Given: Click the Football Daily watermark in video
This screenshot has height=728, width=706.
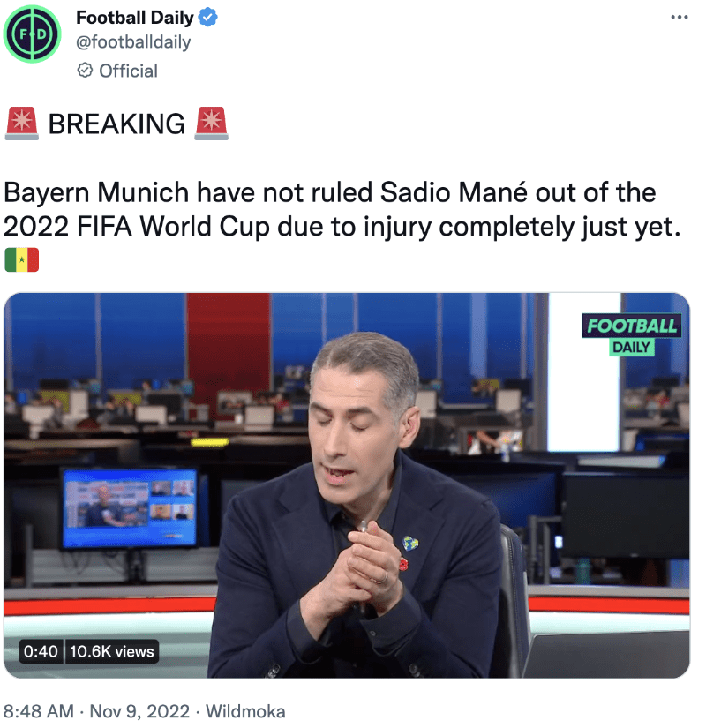Looking at the screenshot, I should [x=632, y=334].
